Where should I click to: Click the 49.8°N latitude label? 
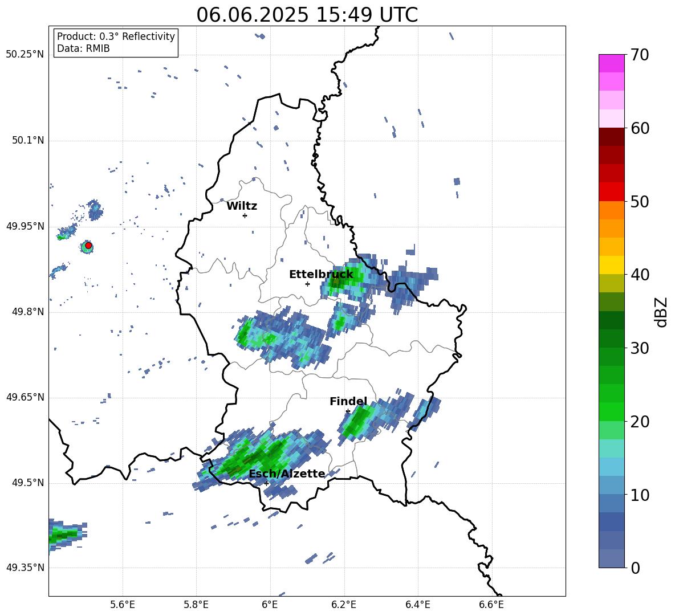click(x=27, y=312)
